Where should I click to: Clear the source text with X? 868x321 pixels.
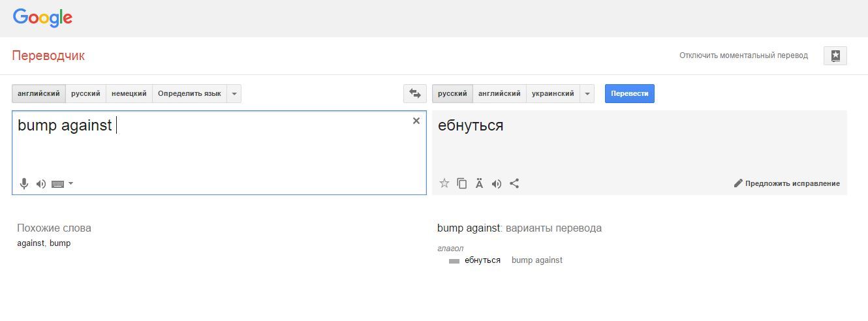416,121
